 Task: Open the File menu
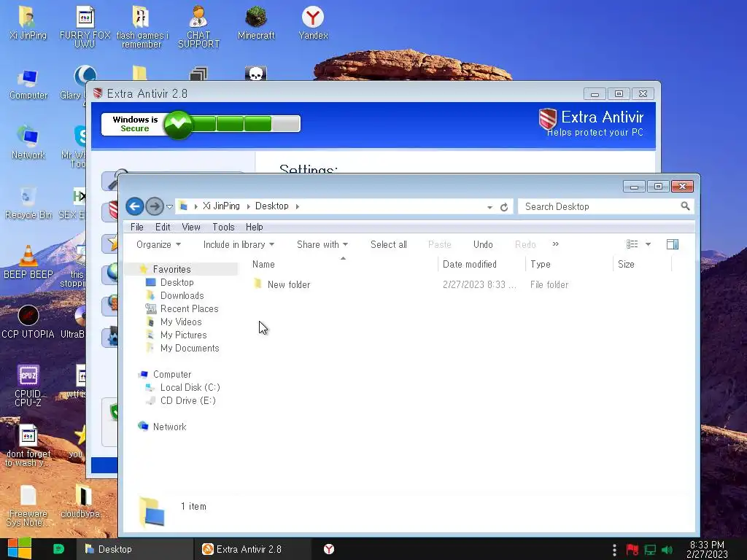tap(136, 227)
